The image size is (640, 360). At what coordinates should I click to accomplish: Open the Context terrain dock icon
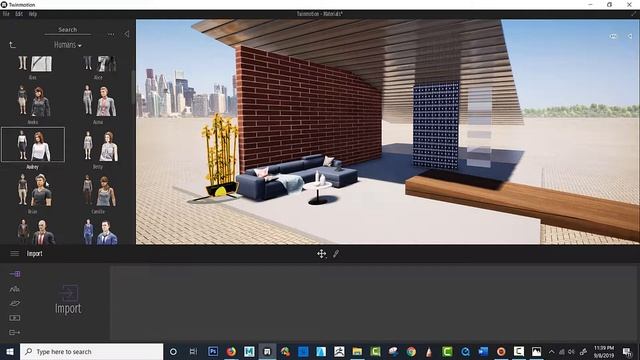pyautogui.click(x=15, y=289)
